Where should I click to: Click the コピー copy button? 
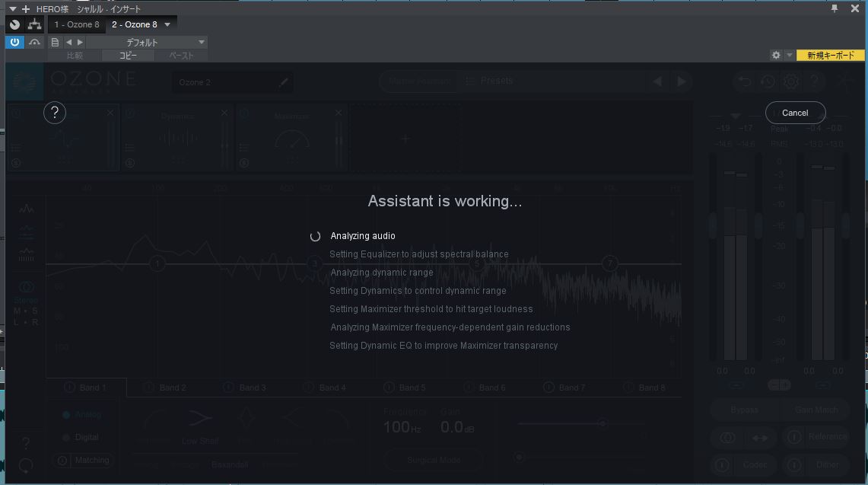128,56
